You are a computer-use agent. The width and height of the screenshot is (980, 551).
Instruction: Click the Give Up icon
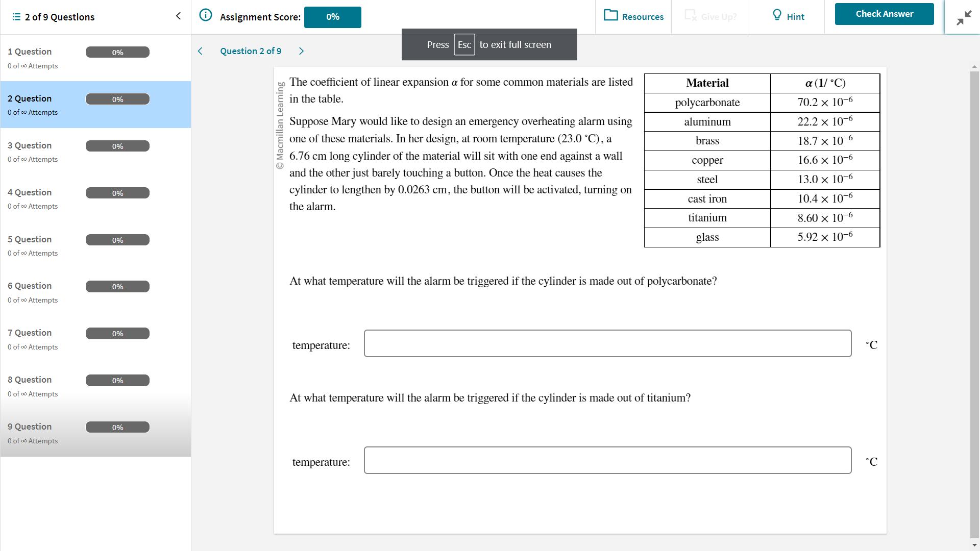pyautogui.click(x=690, y=15)
